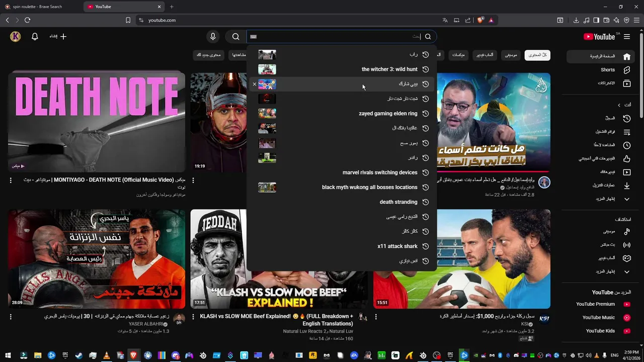Open Shorts in the sidebar
This screenshot has width=644, height=362.
click(600, 70)
